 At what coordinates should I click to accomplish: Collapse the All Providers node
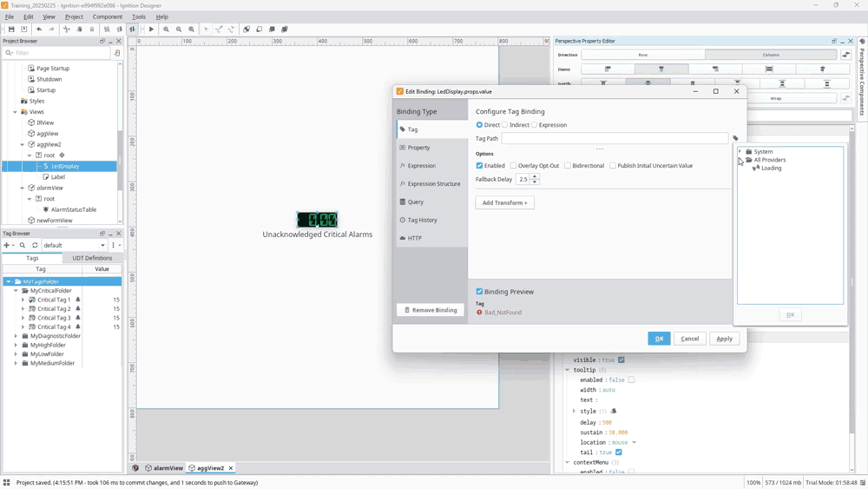(740, 160)
